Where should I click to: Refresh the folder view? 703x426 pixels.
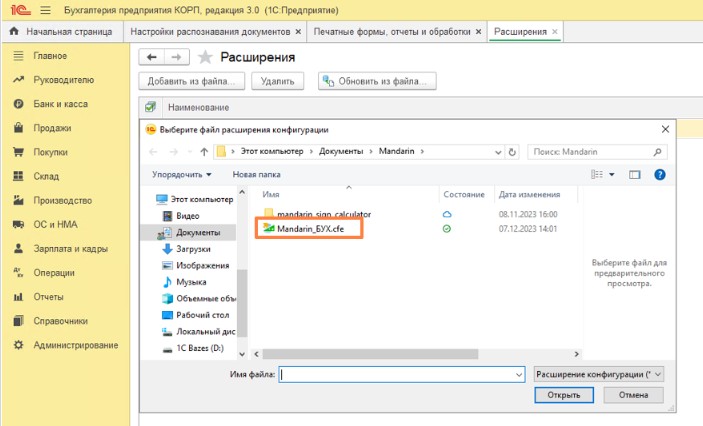pyautogui.click(x=512, y=152)
